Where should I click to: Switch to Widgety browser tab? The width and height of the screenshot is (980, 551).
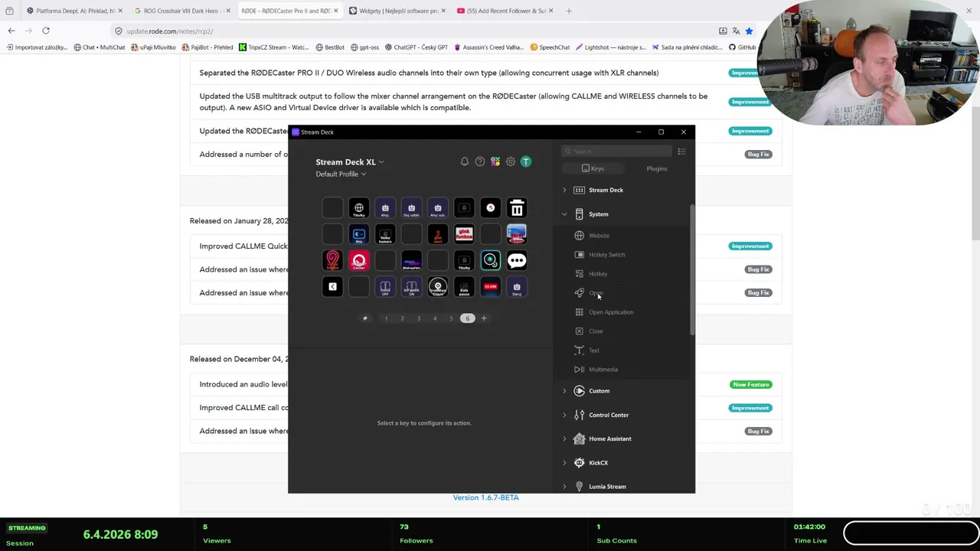(398, 11)
